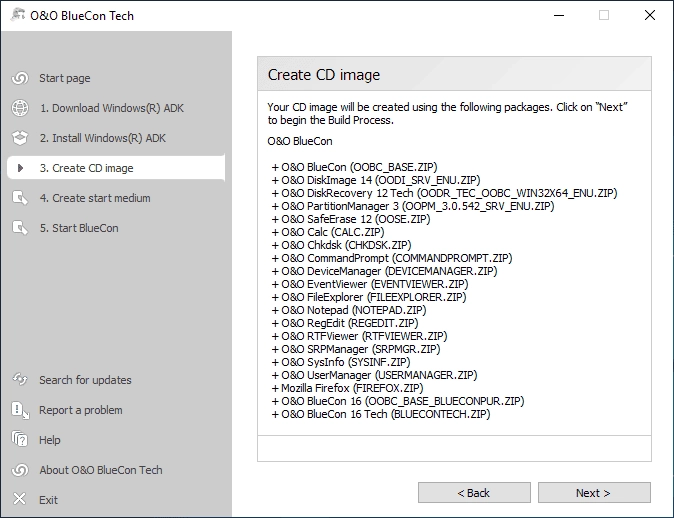The width and height of the screenshot is (674, 518).
Task: Go to step 5. Start BlueCon
Action: coord(79,228)
